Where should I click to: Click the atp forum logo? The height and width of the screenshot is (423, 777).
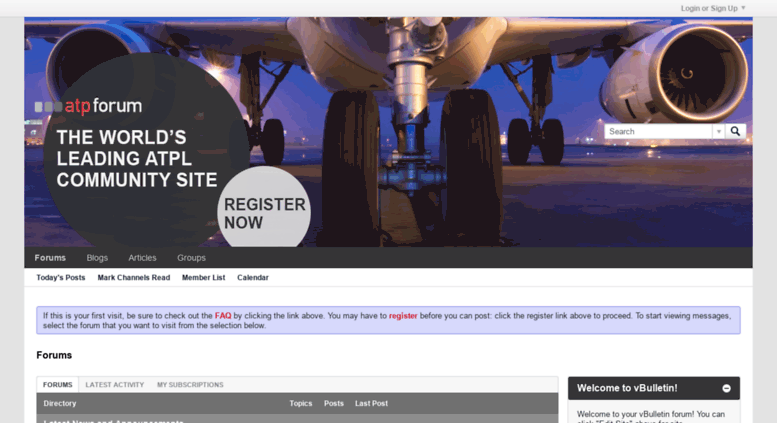[x=88, y=106]
